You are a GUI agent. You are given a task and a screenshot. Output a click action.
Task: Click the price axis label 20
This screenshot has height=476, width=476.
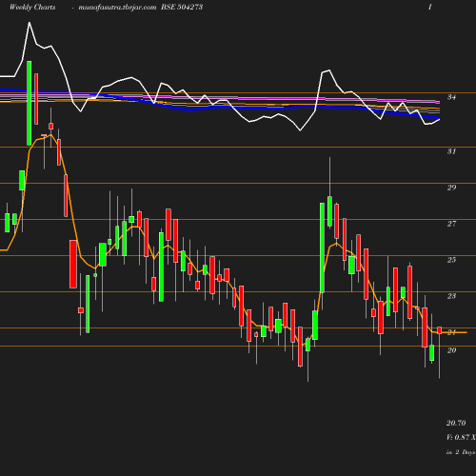451,350
